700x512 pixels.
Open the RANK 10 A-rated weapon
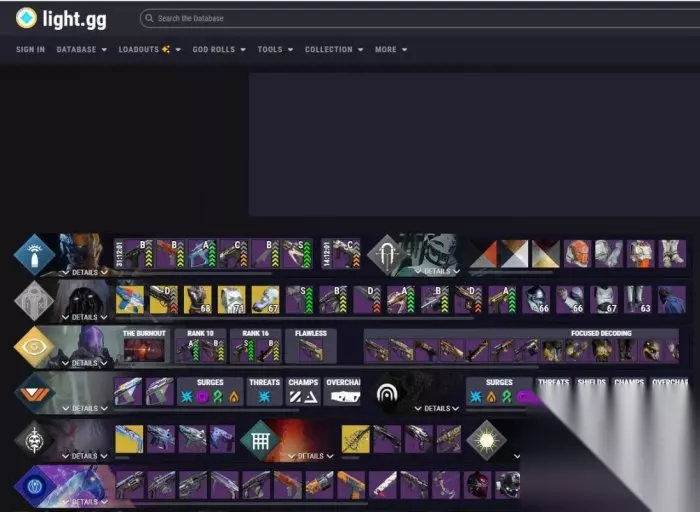coord(188,350)
